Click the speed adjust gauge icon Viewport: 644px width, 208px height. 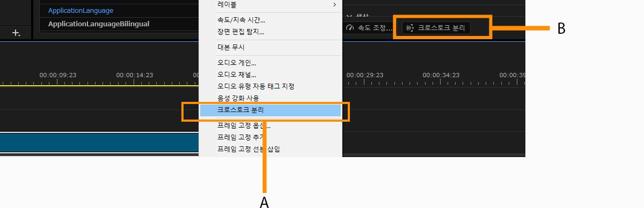[350, 28]
